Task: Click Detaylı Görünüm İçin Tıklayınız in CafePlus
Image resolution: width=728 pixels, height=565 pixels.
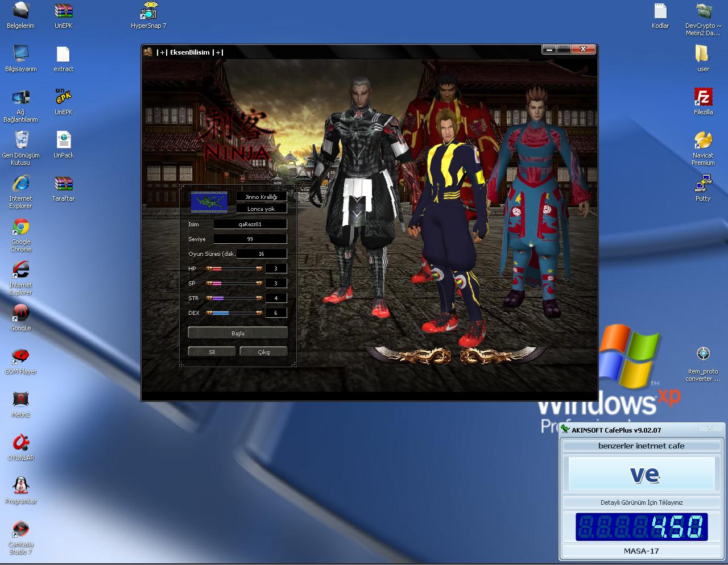Action: (x=642, y=502)
